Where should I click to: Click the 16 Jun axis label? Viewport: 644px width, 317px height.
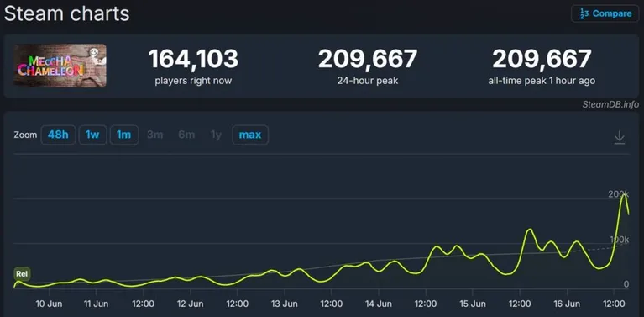tap(567, 304)
